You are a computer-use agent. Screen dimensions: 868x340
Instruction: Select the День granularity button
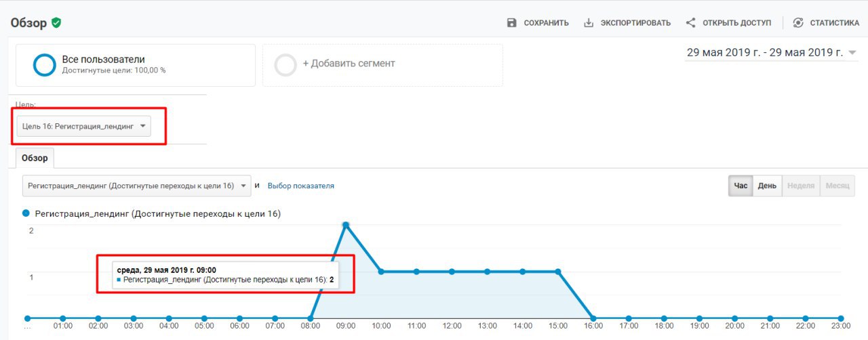point(767,186)
